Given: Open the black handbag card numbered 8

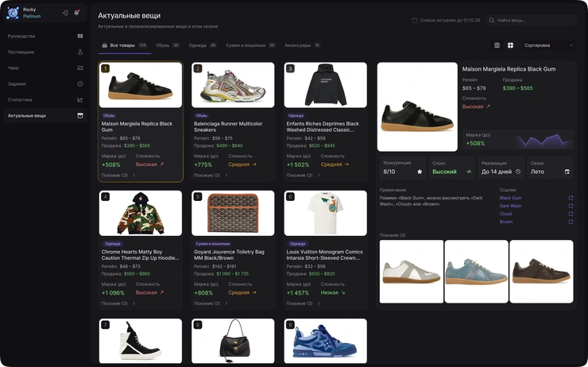Looking at the screenshot, I should pyautogui.click(x=233, y=341).
